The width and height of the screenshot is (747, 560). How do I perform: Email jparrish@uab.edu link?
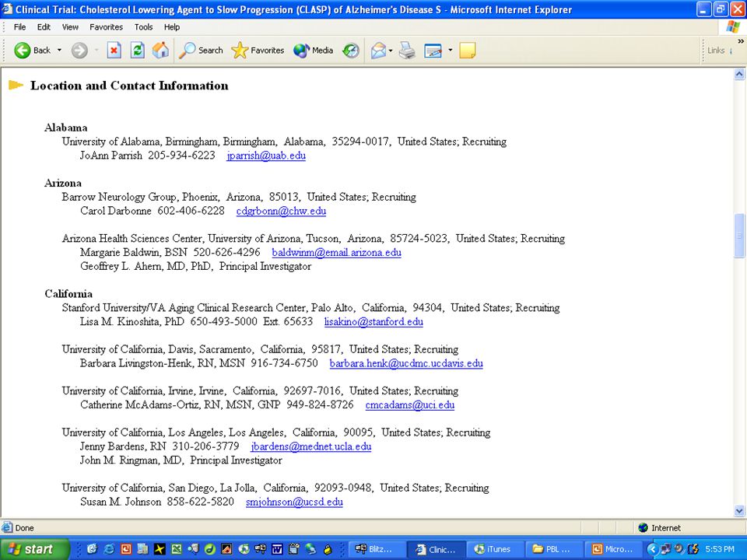point(266,156)
